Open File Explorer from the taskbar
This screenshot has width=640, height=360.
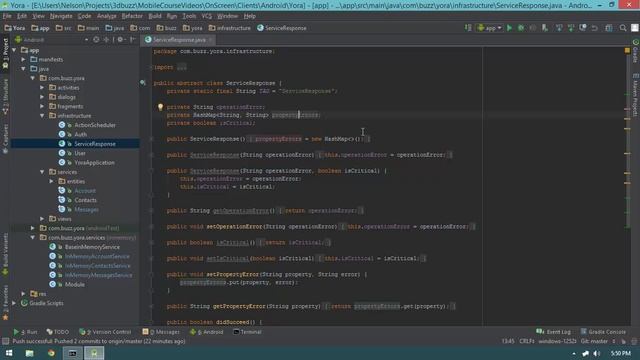(x=29, y=353)
